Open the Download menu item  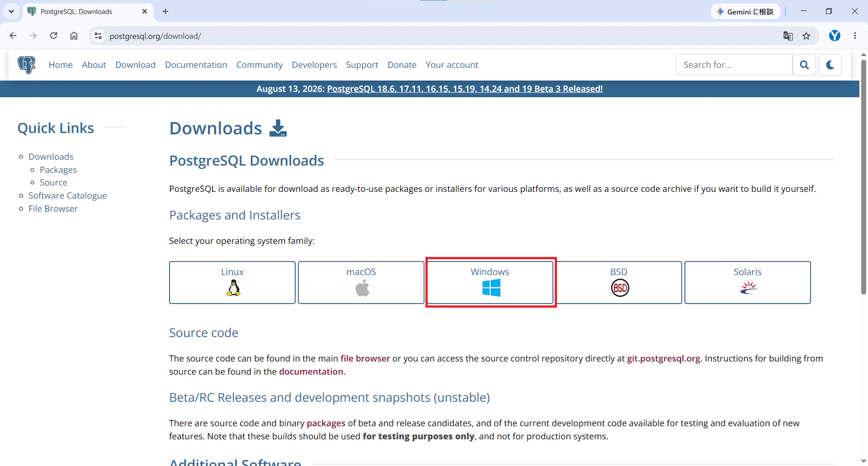pos(136,65)
